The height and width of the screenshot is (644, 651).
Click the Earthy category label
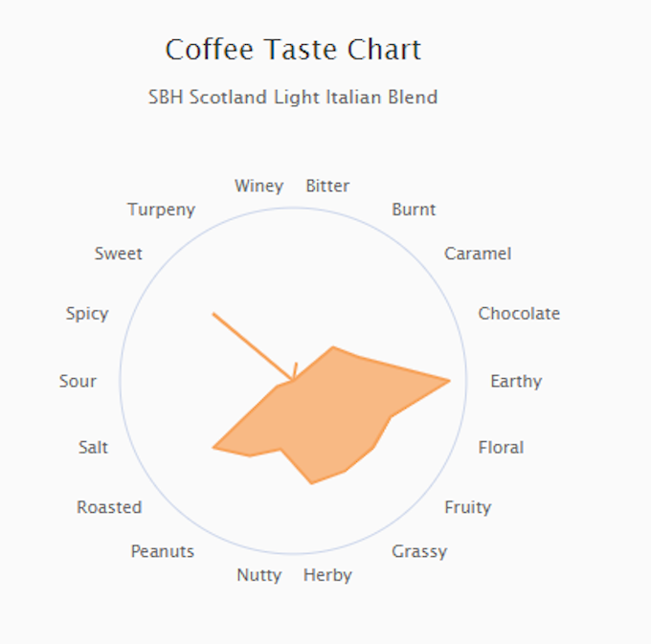pos(516,382)
